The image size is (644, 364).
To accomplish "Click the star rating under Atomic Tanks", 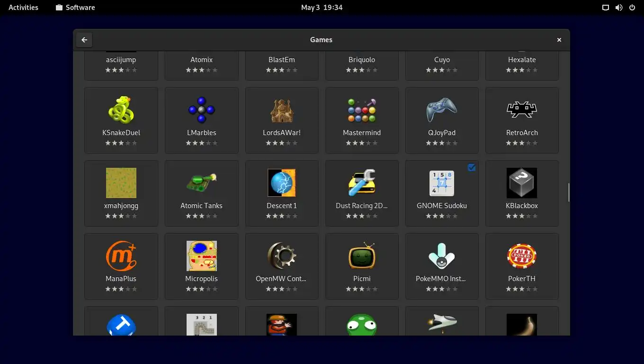I will [201, 216].
